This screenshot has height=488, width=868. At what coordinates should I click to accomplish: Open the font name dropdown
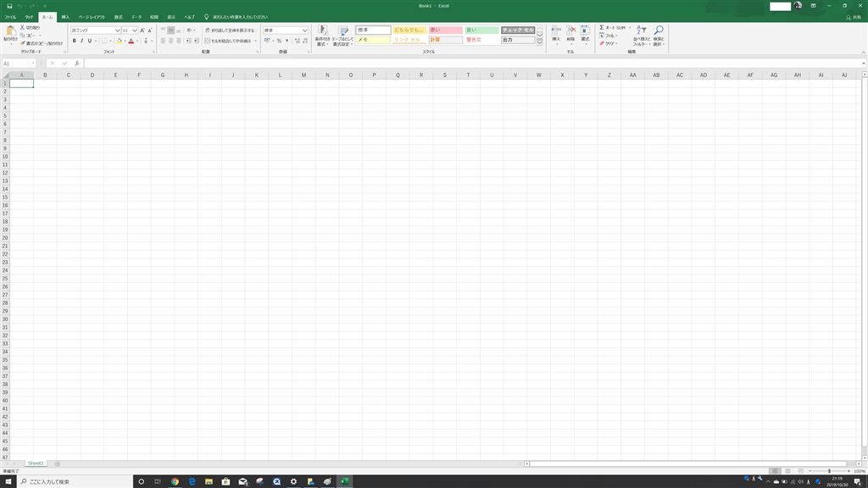coord(117,30)
